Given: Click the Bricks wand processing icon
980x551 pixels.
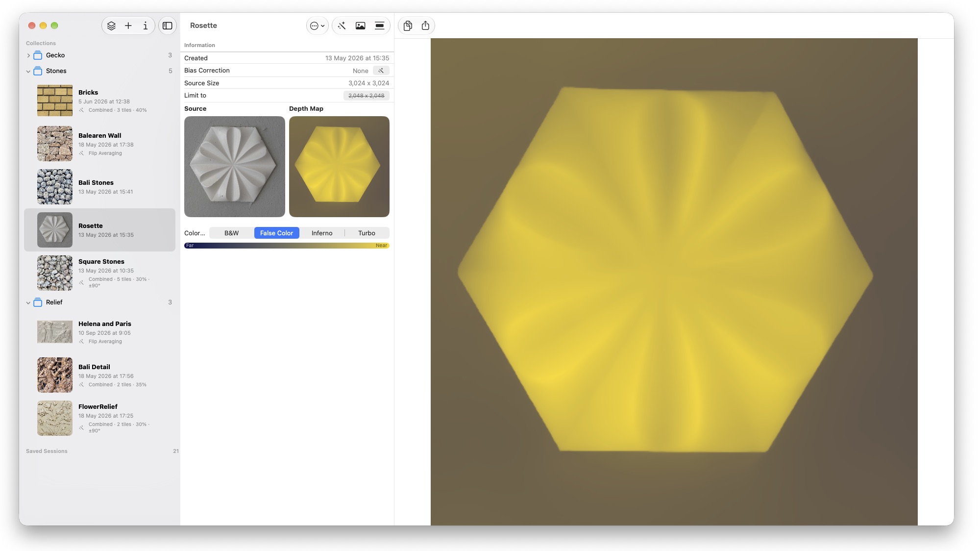Looking at the screenshot, I should (82, 110).
